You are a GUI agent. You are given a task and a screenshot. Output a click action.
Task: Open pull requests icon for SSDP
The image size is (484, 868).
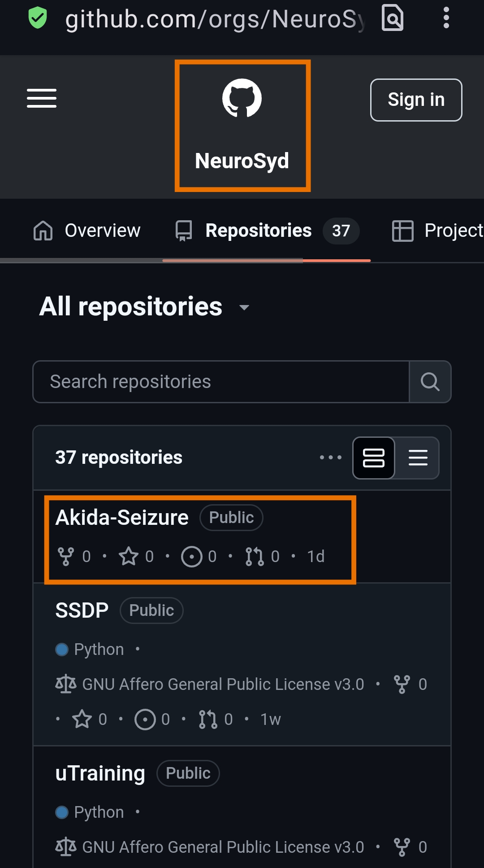208,720
